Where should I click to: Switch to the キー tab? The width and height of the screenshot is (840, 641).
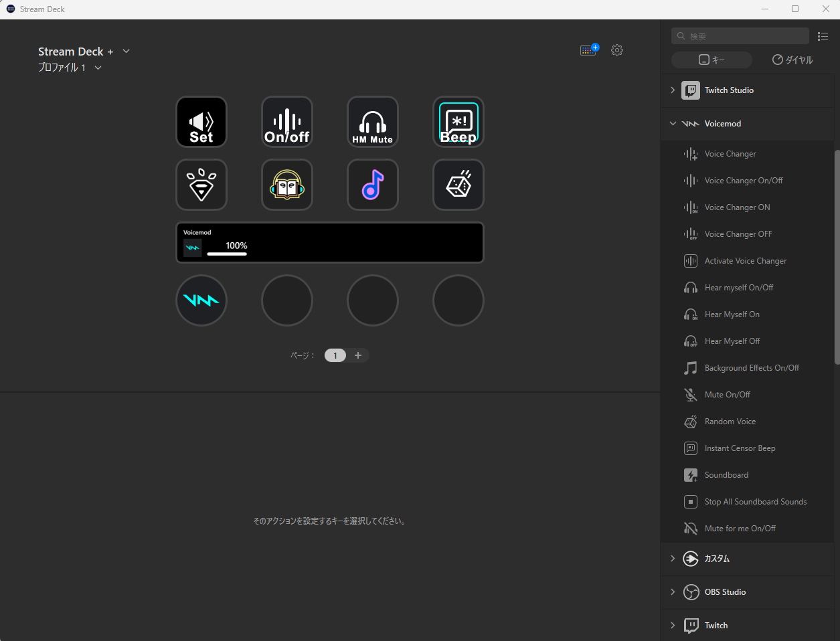tap(711, 60)
